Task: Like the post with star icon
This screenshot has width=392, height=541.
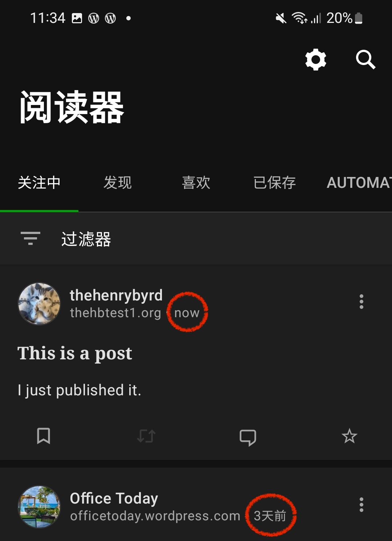Action: [350, 436]
